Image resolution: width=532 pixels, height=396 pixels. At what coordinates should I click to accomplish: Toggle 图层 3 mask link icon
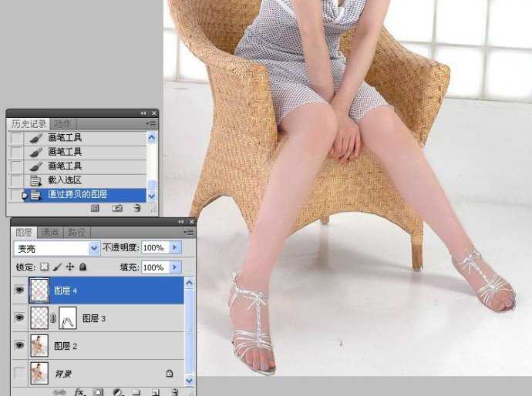[x=53, y=318]
